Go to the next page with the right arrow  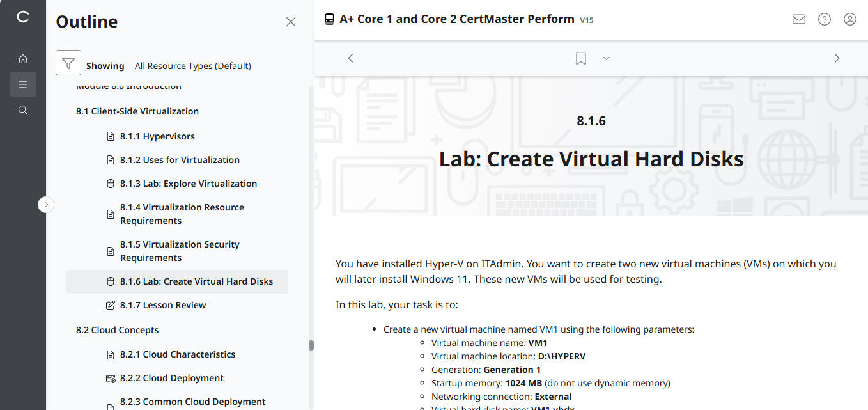click(837, 58)
